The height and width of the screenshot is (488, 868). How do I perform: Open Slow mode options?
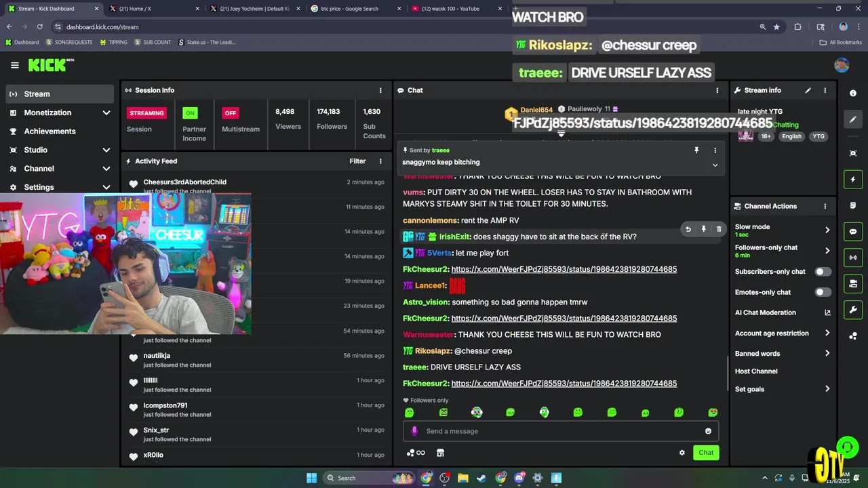click(783, 230)
